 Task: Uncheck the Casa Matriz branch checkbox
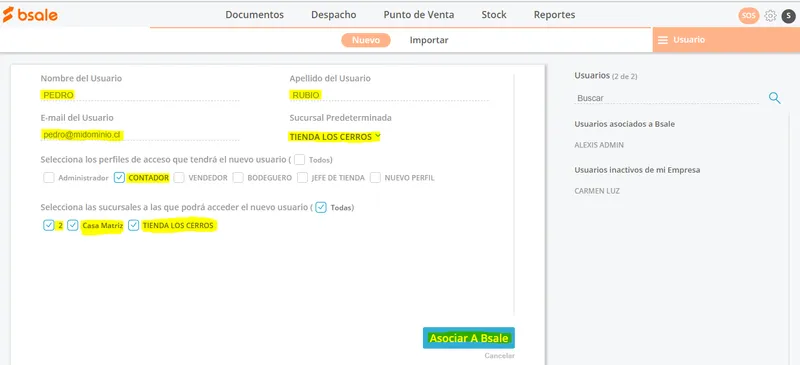[x=73, y=225]
